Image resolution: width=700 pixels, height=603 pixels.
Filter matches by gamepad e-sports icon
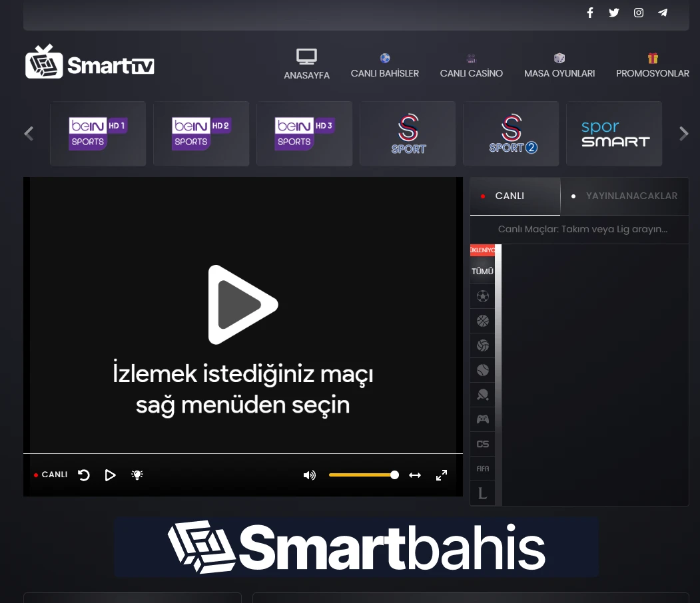click(483, 419)
